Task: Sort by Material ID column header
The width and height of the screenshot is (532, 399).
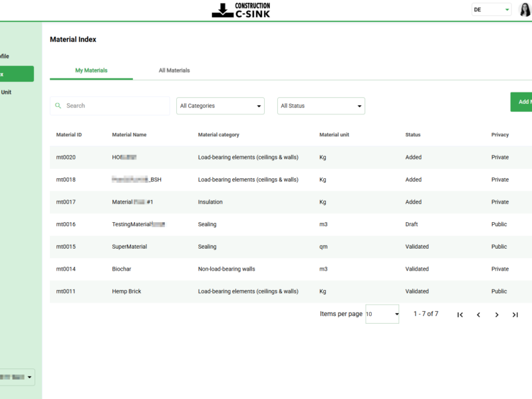Action: [69, 135]
